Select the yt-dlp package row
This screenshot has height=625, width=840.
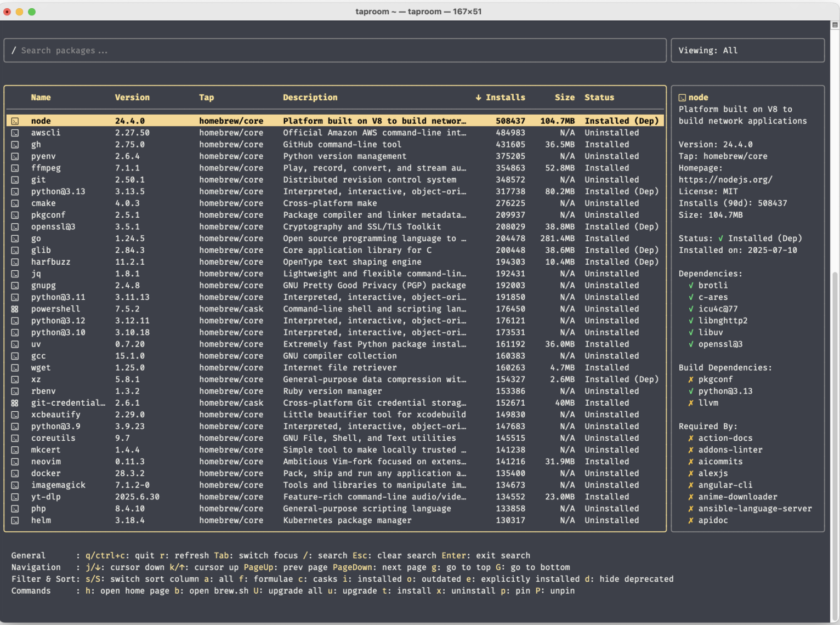click(x=334, y=497)
